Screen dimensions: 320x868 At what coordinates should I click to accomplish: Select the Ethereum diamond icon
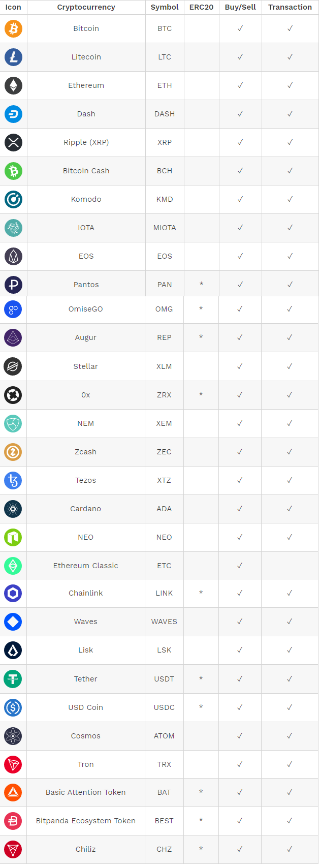click(x=14, y=85)
